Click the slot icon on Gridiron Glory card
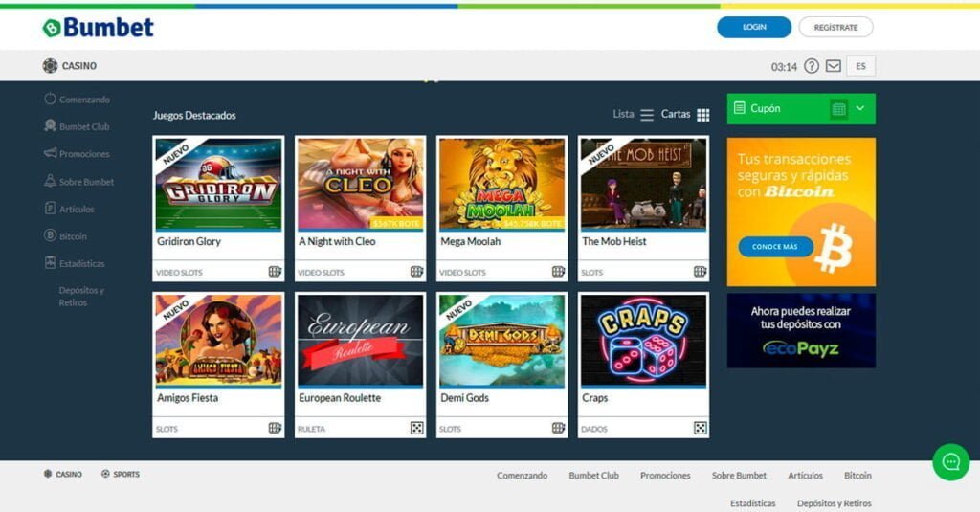980x512 pixels. click(275, 272)
